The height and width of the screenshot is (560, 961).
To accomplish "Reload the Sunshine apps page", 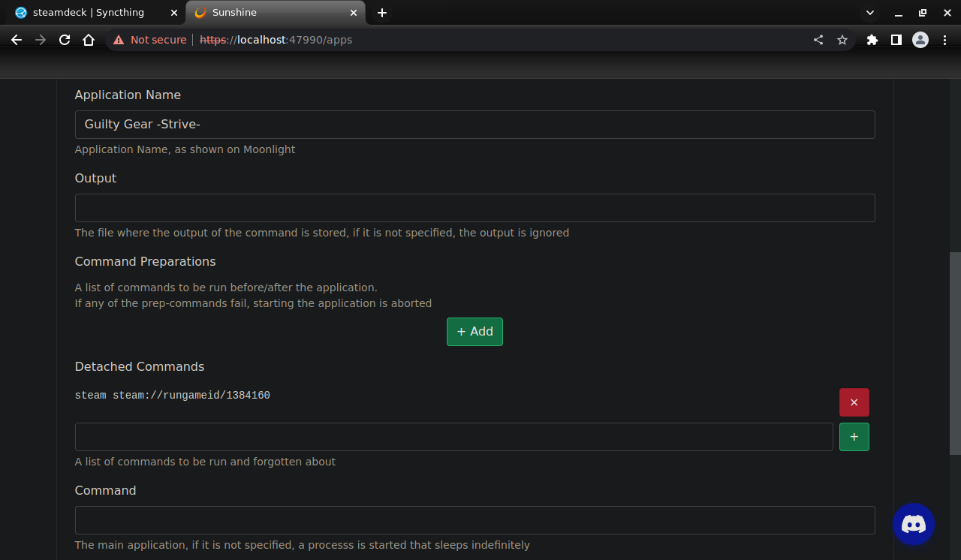I will [65, 40].
